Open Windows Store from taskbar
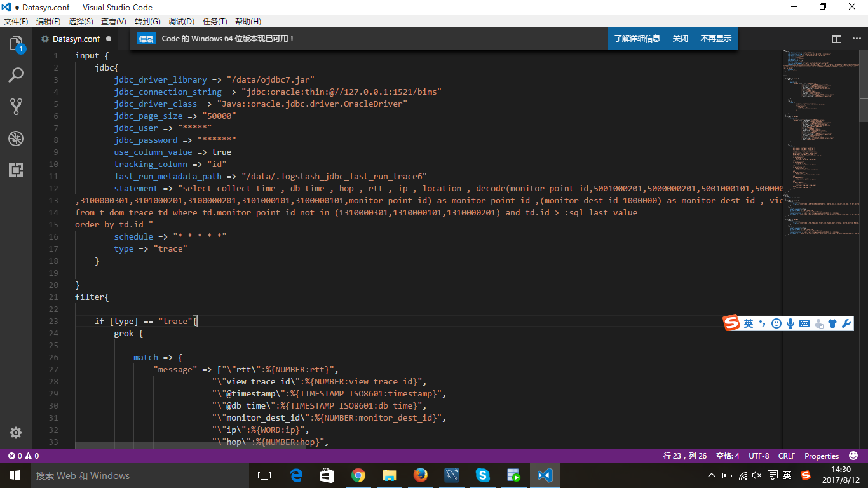 [x=327, y=475]
